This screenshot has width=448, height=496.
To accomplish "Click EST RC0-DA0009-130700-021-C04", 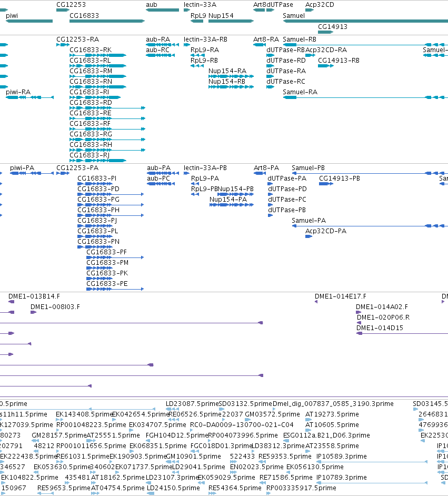I will (x=242, y=424).
